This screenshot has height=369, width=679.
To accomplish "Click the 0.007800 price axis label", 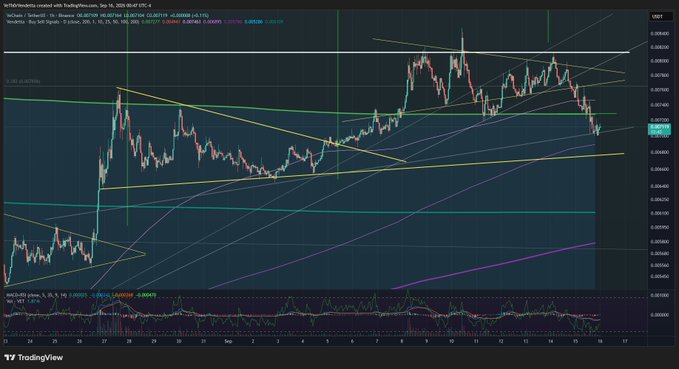I will click(659, 75).
